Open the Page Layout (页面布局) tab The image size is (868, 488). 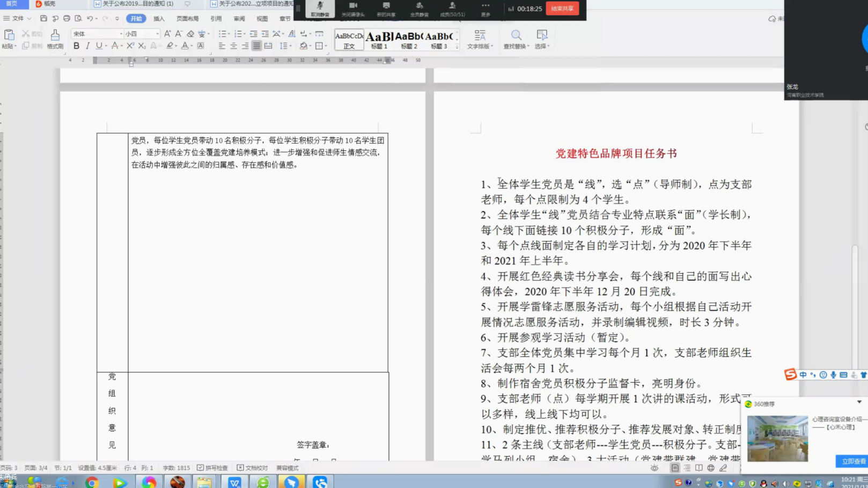pyautogui.click(x=187, y=19)
